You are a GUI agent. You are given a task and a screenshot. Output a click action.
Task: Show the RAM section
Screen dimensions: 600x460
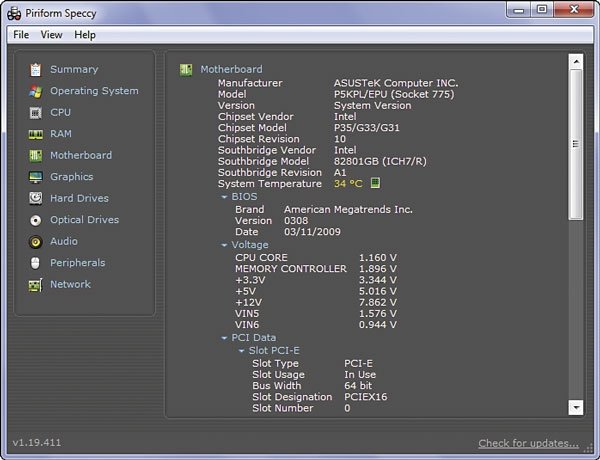(61, 134)
